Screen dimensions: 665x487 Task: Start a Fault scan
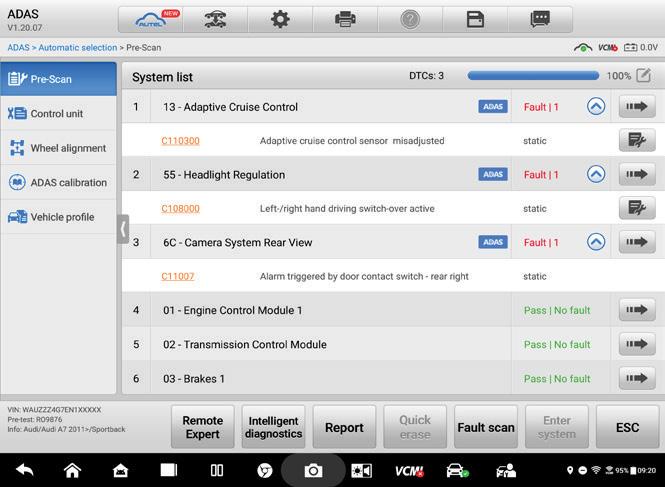pyautogui.click(x=486, y=427)
